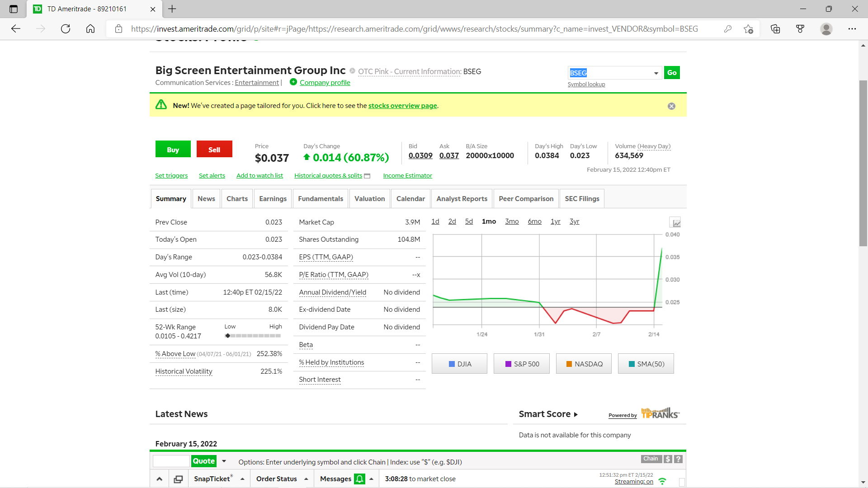
Task: Open the BSEG symbol dropdown arrow
Action: [656, 73]
